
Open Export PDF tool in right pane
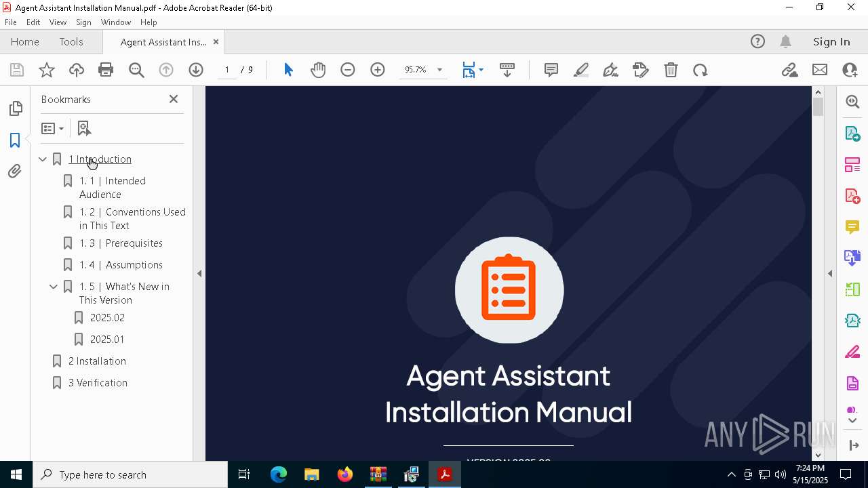[852, 133]
